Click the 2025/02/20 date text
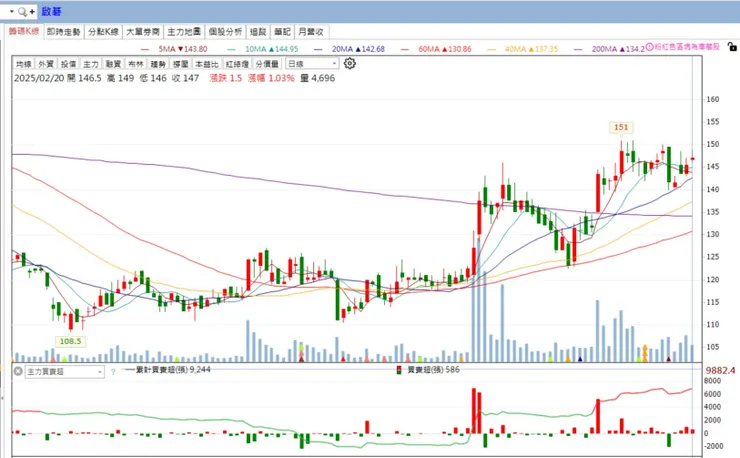The image size is (740, 458). 39,78
